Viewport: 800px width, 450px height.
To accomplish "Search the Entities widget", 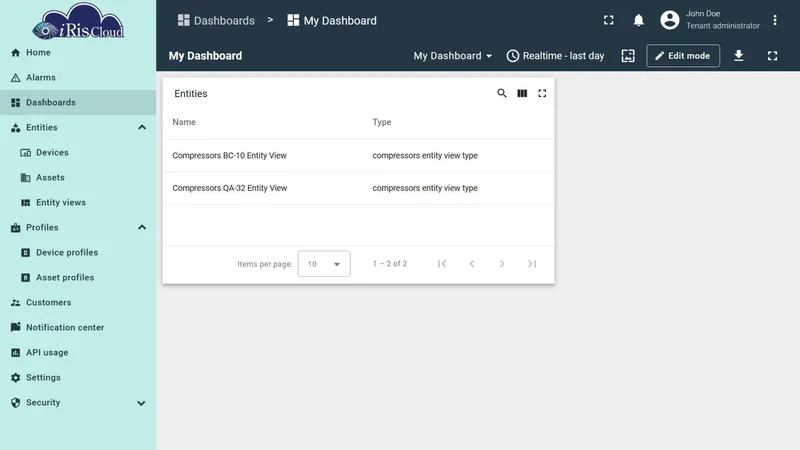I will coord(502,93).
